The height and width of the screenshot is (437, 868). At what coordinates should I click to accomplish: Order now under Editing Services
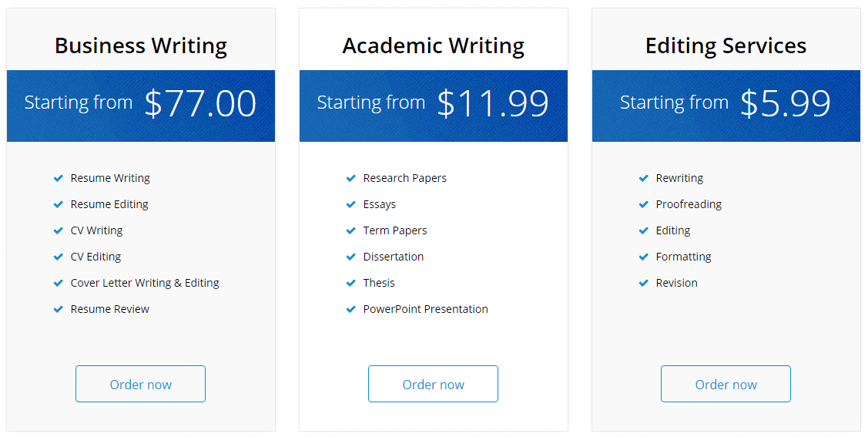(x=726, y=384)
